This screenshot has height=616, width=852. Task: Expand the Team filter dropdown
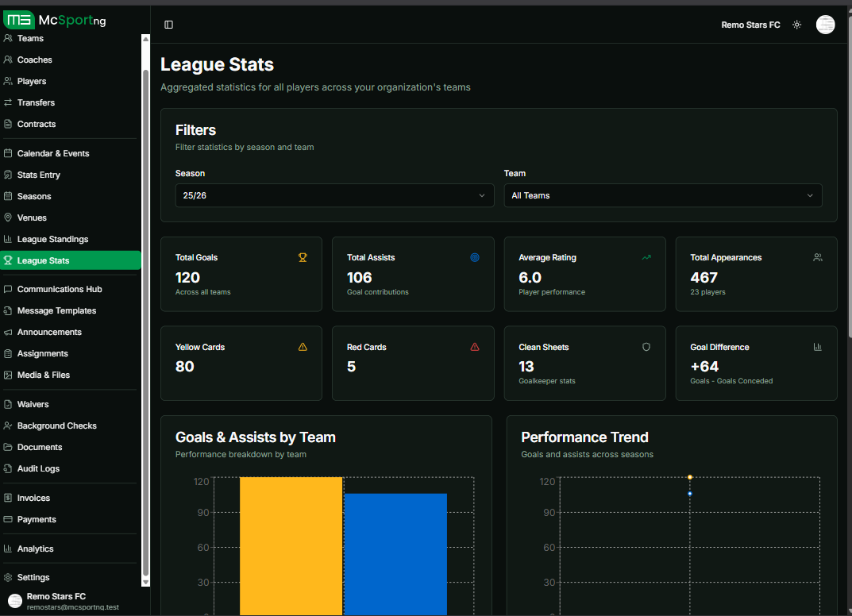pyautogui.click(x=663, y=194)
